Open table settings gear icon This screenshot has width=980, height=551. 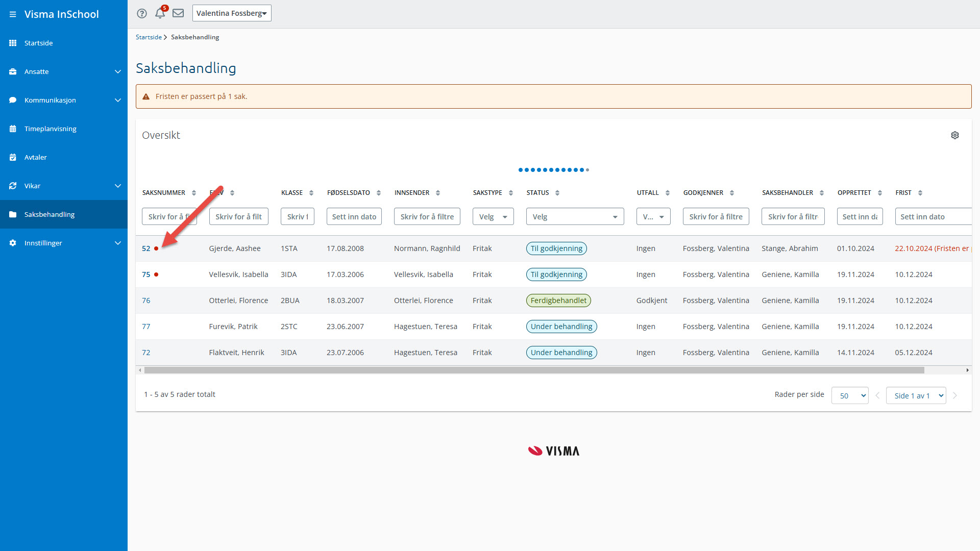955,135
